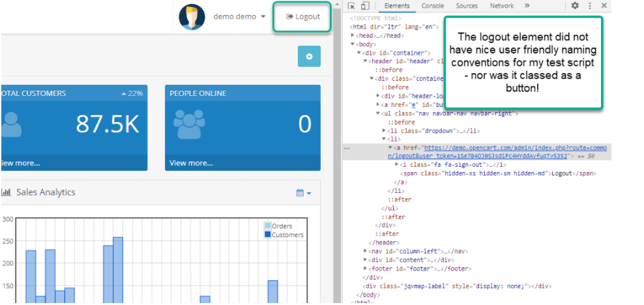
Task: Expand the head element node
Action: click(353, 35)
